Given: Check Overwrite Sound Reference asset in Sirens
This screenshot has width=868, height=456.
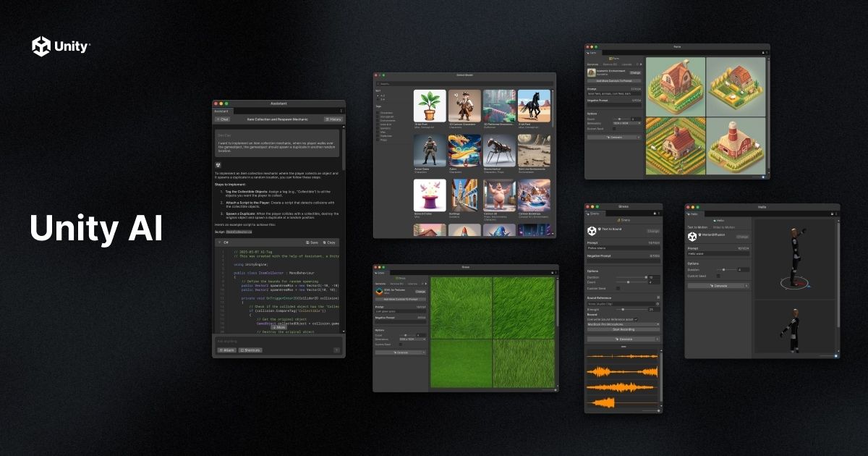Looking at the screenshot, I should (x=637, y=319).
